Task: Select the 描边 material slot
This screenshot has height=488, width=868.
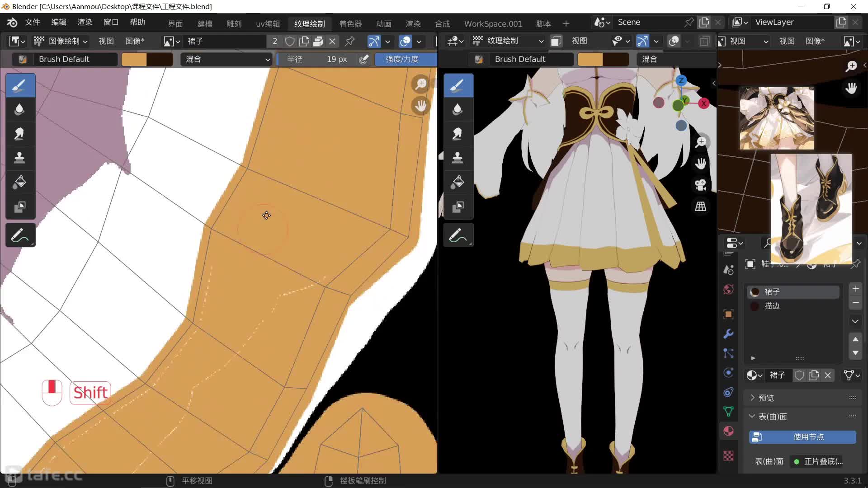Action: click(793, 306)
